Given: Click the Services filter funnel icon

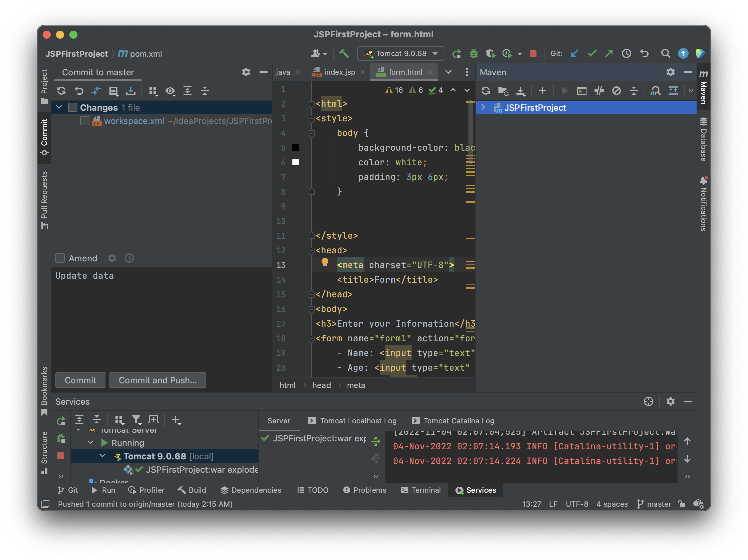Looking at the screenshot, I should pos(136,420).
